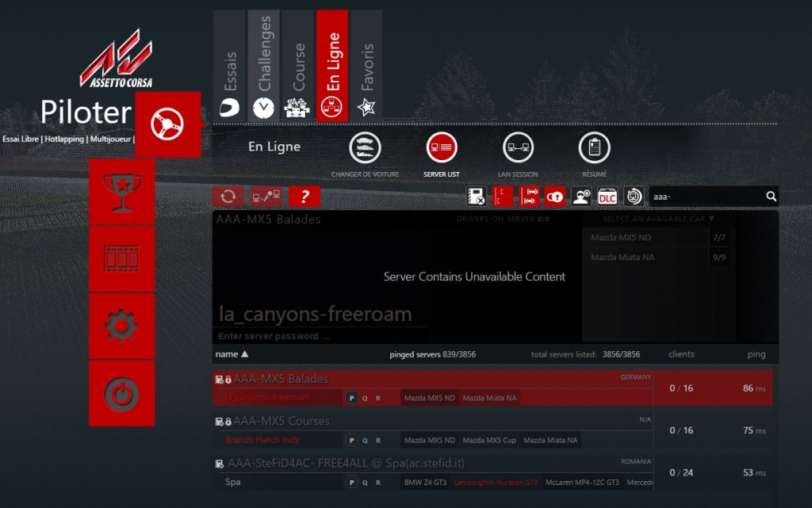
Task: Open the film strip replay tile
Action: pyautogui.click(x=121, y=259)
